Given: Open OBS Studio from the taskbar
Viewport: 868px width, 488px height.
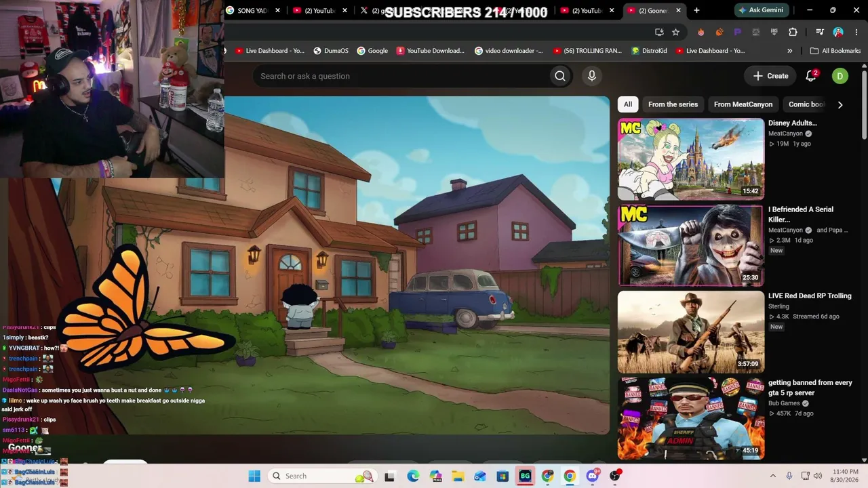Looking at the screenshot, I should (614, 476).
